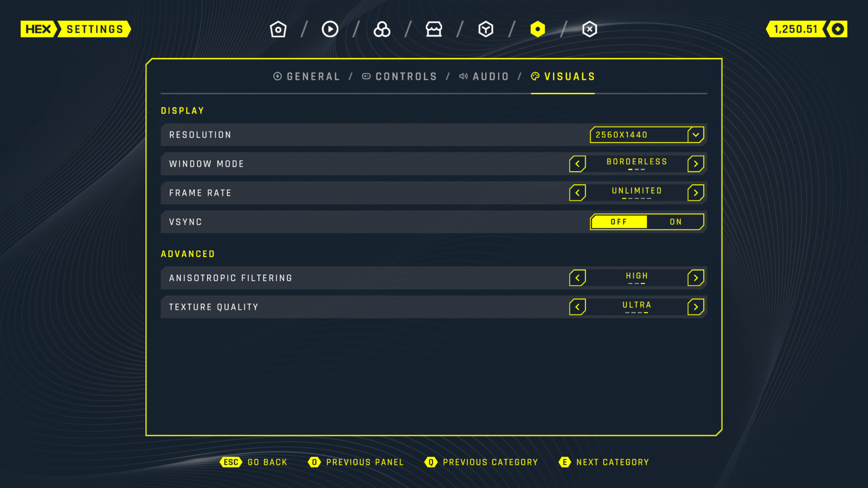The height and width of the screenshot is (488, 868).
Task: Open the home screen icon
Action: (x=278, y=29)
